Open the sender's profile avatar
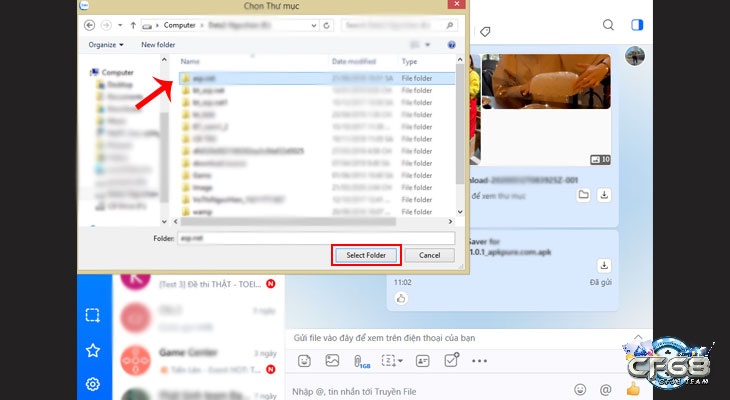Image resolution: width=730 pixels, height=400 pixels. coord(635,56)
